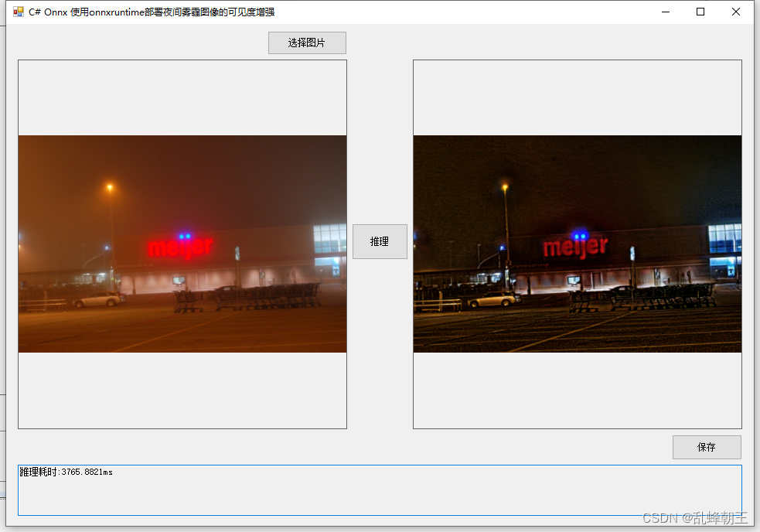This screenshot has height=532, width=760.
Task: Save the enhanced result with 保存 button
Action: coord(706,447)
